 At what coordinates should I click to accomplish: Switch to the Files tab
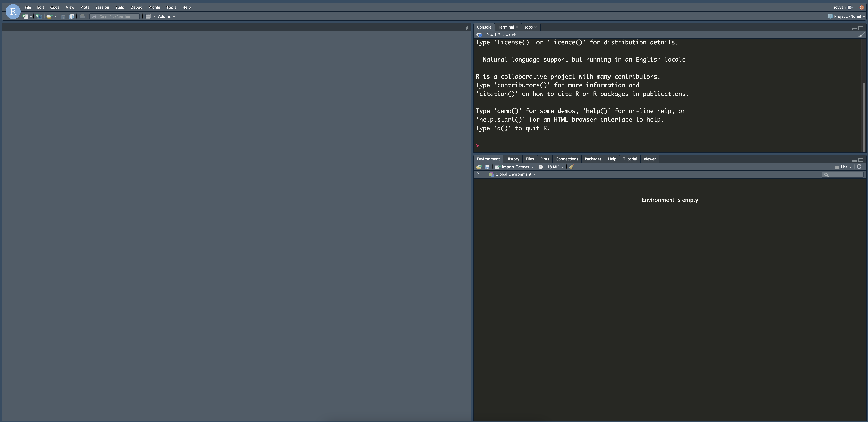tap(530, 159)
